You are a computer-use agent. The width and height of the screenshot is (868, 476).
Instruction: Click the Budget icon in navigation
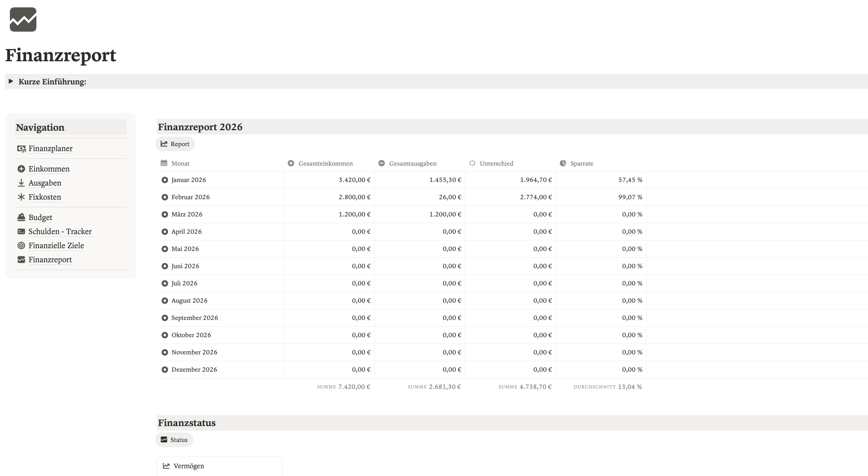click(x=21, y=217)
